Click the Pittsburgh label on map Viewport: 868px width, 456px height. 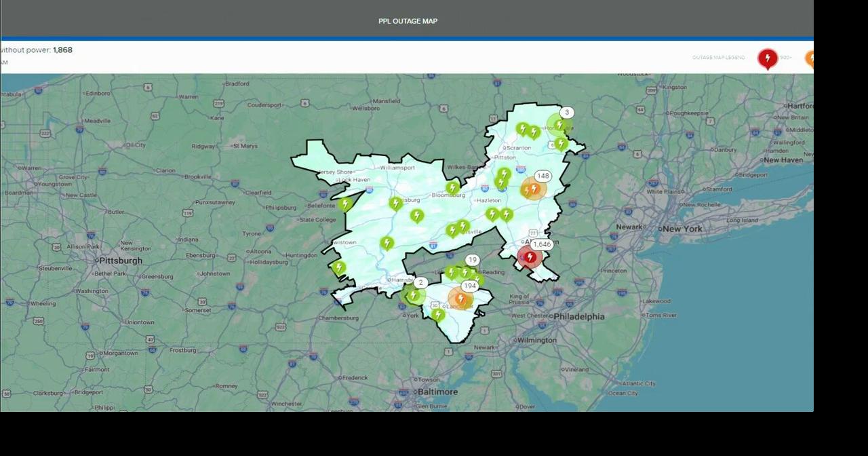[120, 261]
